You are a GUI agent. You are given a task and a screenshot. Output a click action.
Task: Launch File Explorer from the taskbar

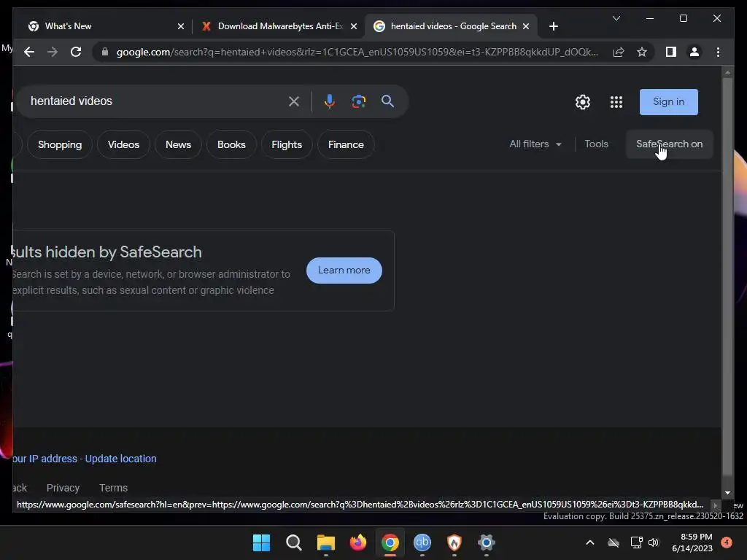click(326, 542)
